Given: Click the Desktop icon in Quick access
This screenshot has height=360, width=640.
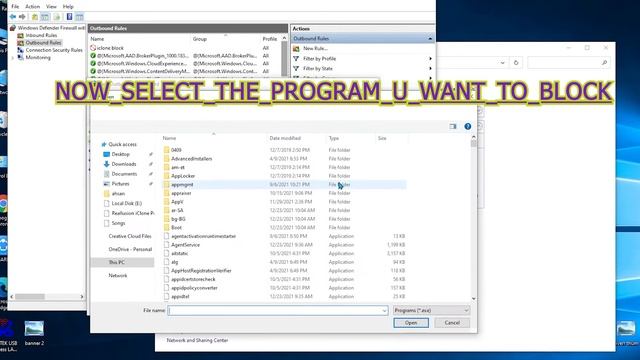Looking at the screenshot, I should tap(107, 154).
